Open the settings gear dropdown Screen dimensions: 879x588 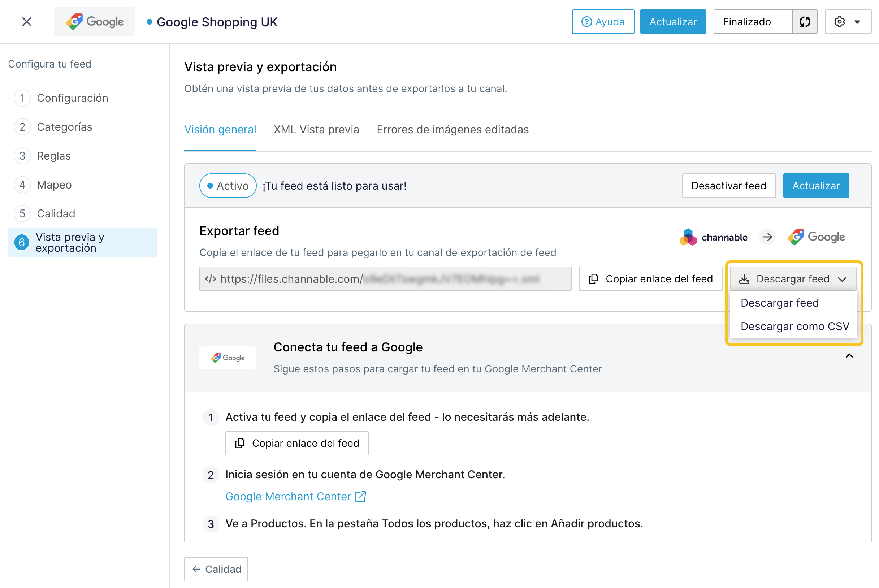(848, 22)
